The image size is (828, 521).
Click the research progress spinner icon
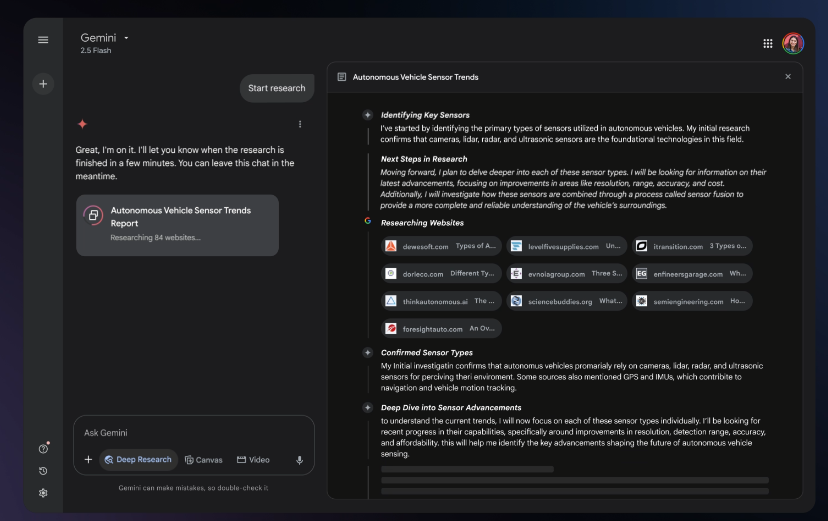(x=93, y=215)
